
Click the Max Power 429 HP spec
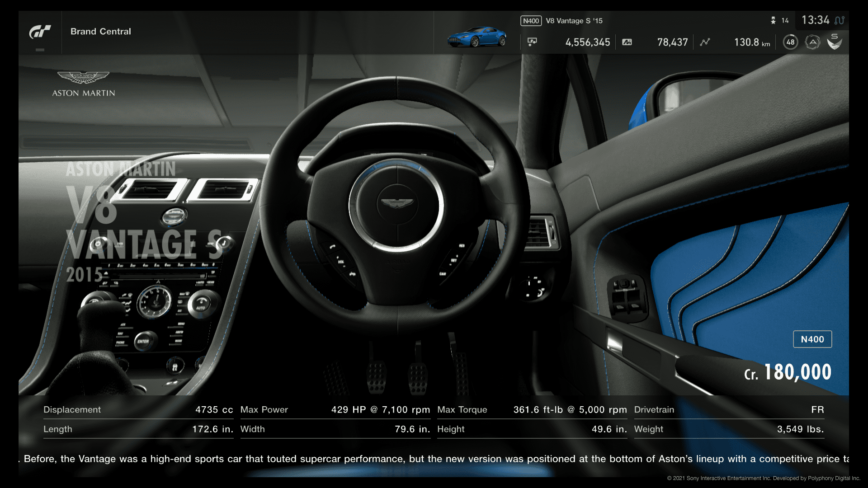tap(335, 410)
